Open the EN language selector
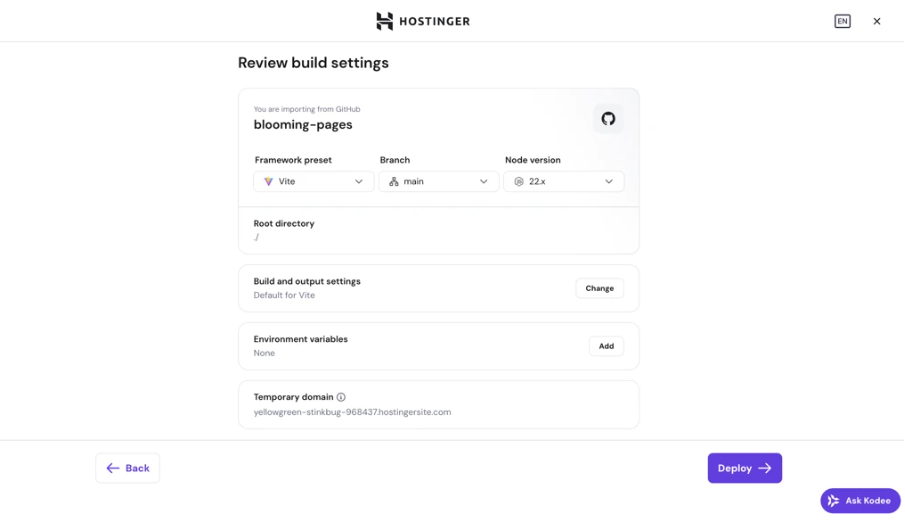The height and width of the screenshot is (520, 905). [x=842, y=21]
